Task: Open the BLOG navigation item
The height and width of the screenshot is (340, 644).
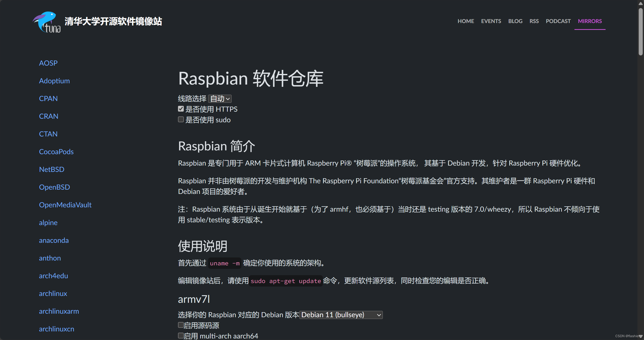Action: [515, 21]
